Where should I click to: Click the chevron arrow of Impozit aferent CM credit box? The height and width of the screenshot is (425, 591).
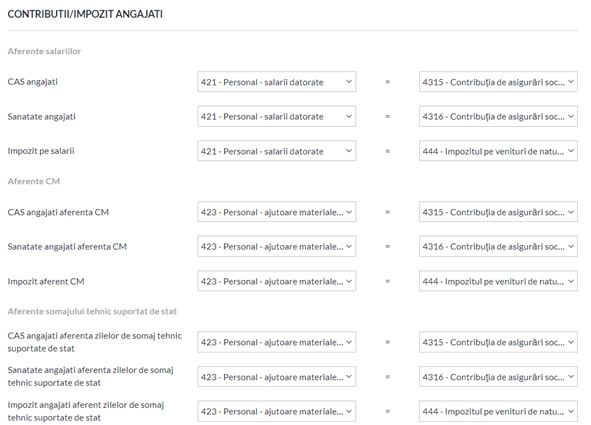coord(571,281)
